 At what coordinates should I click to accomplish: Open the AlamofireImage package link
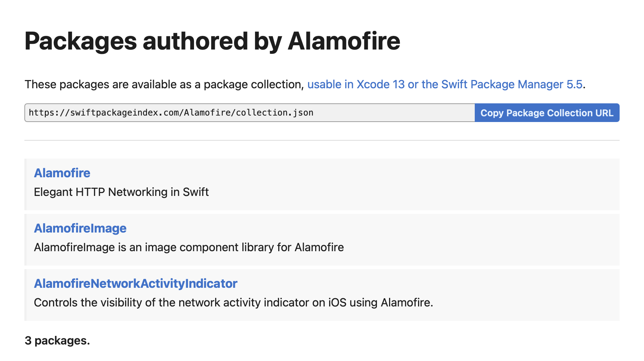click(80, 228)
